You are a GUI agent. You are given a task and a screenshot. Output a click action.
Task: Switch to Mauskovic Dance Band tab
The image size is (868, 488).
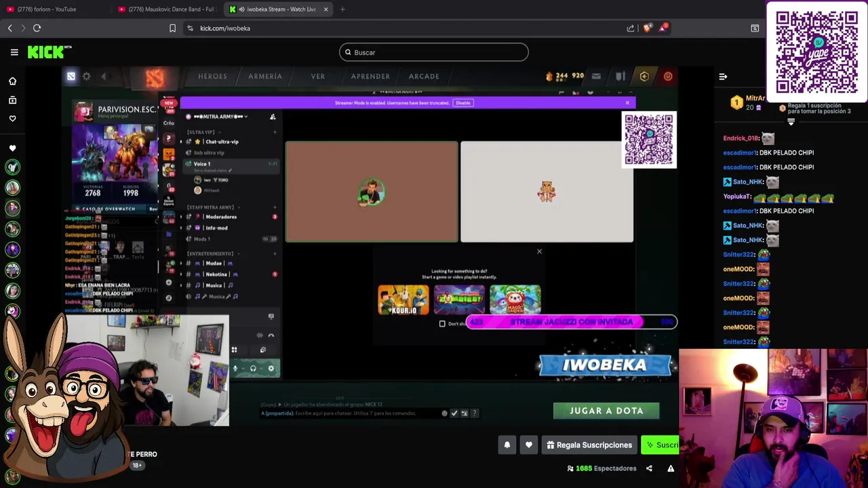166,9
